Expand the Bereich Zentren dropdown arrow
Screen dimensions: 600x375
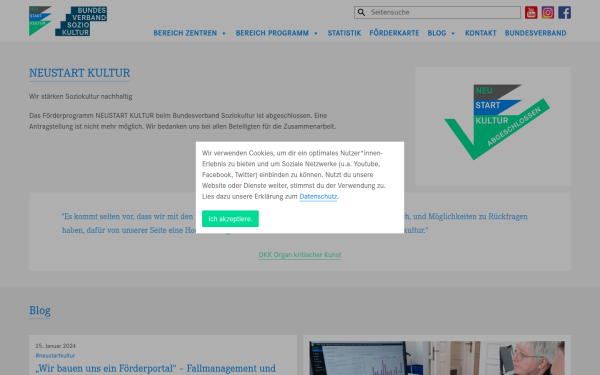[x=224, y=33]
